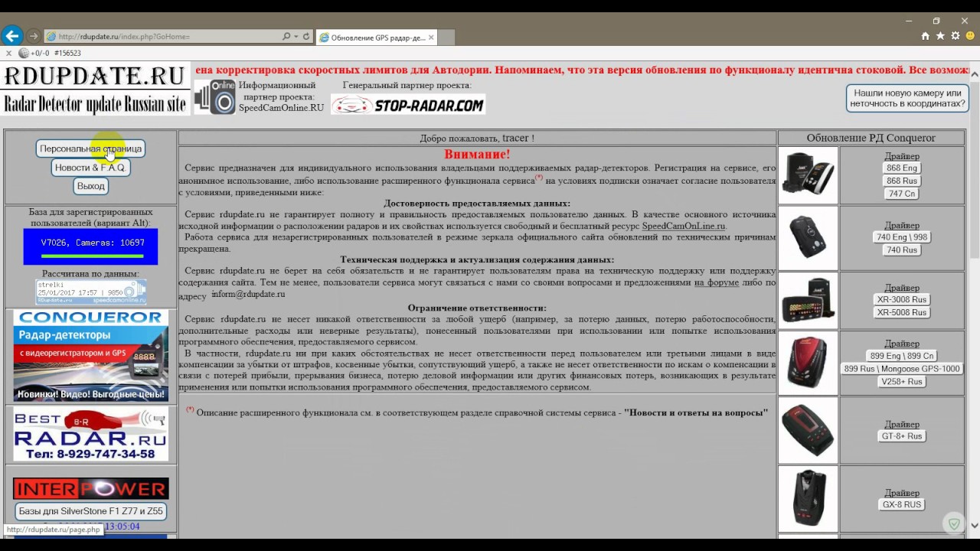Click the inform@rdupdate.ru email address
This screenshot has width=980, height=551.
click(248, 294)
